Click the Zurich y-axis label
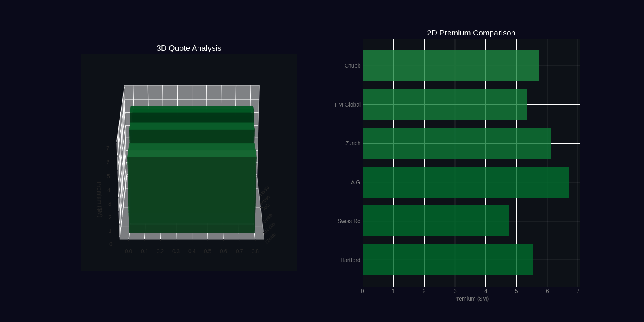The image size is (644, 322). coord(353,143)
